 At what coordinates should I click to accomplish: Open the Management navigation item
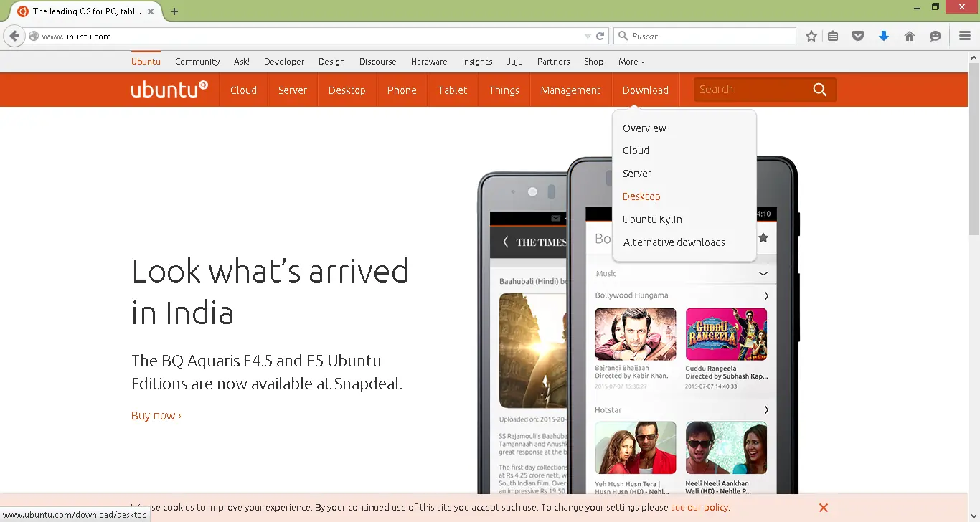click(570, 90)
